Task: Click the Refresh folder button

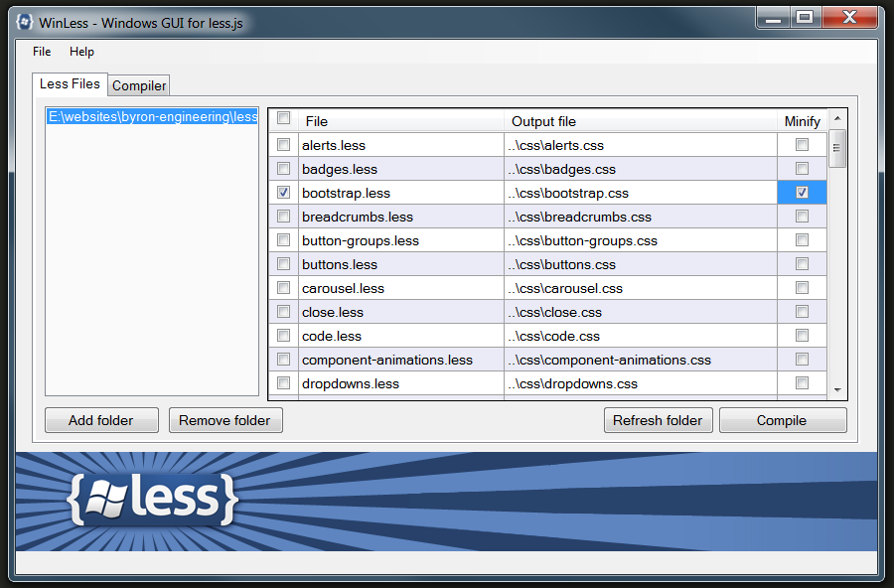Action: (658, 420)
